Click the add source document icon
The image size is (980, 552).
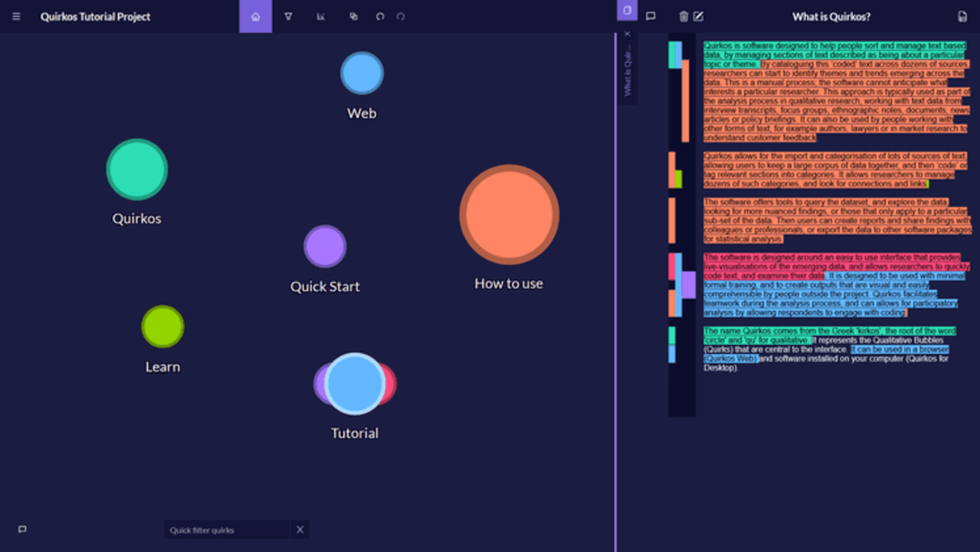coord(962,17)
